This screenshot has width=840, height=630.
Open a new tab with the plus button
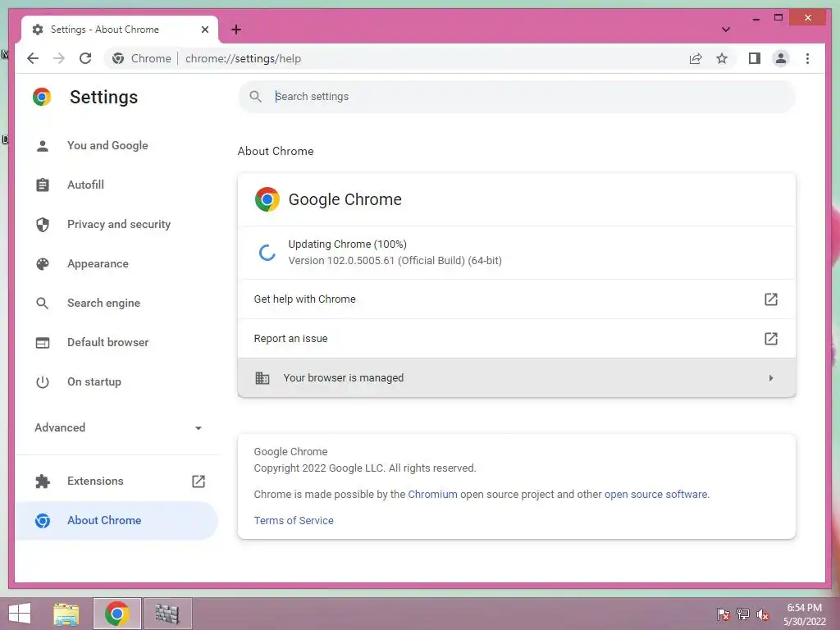pyautogui.click(x=236, y=30)
